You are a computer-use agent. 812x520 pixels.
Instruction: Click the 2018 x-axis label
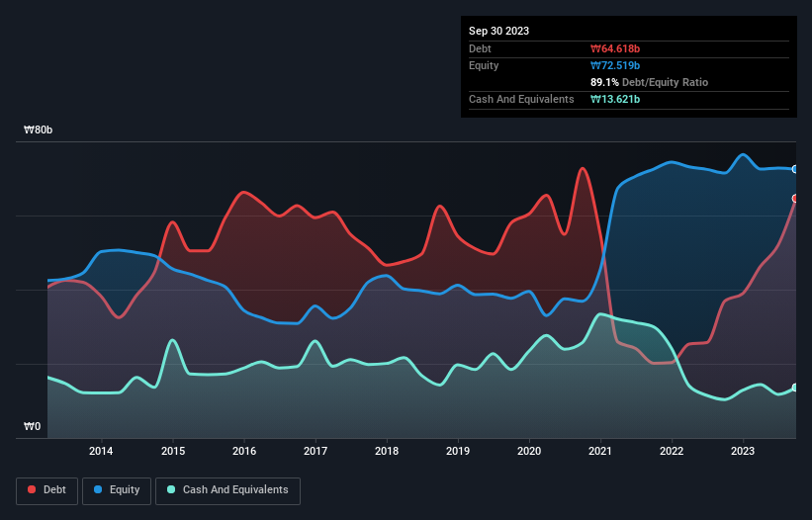[x=387, y=451]
